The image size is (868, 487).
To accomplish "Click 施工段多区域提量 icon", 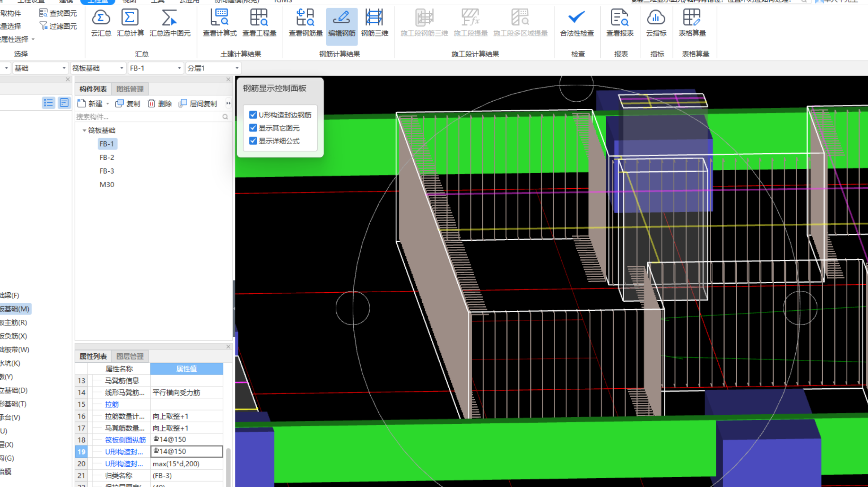I will pos(520,23).
